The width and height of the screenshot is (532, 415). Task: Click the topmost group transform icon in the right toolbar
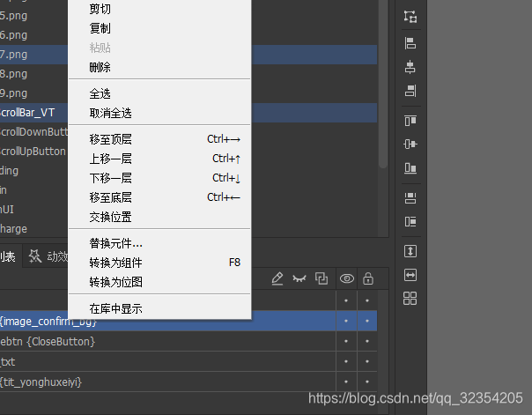[x=410, y=16]
